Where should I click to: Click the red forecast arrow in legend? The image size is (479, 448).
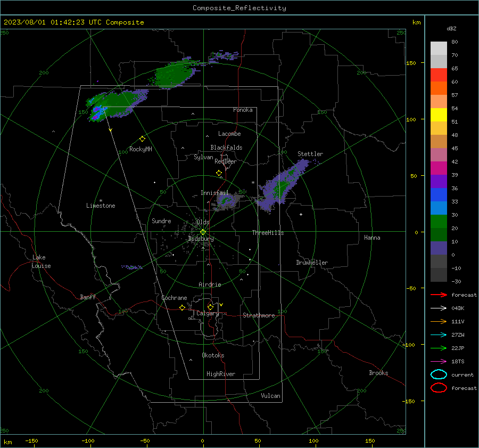click(x=439, y=295)
